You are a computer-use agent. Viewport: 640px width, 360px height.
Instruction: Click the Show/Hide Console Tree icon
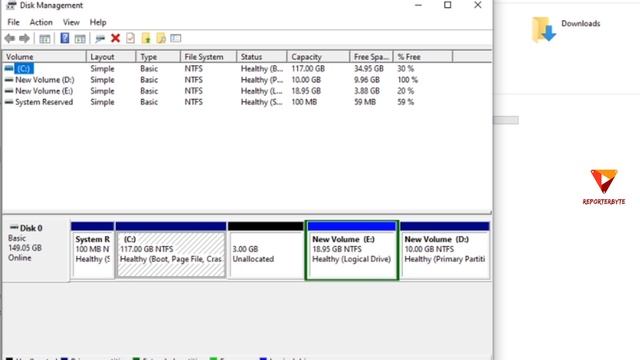[44, 39]
